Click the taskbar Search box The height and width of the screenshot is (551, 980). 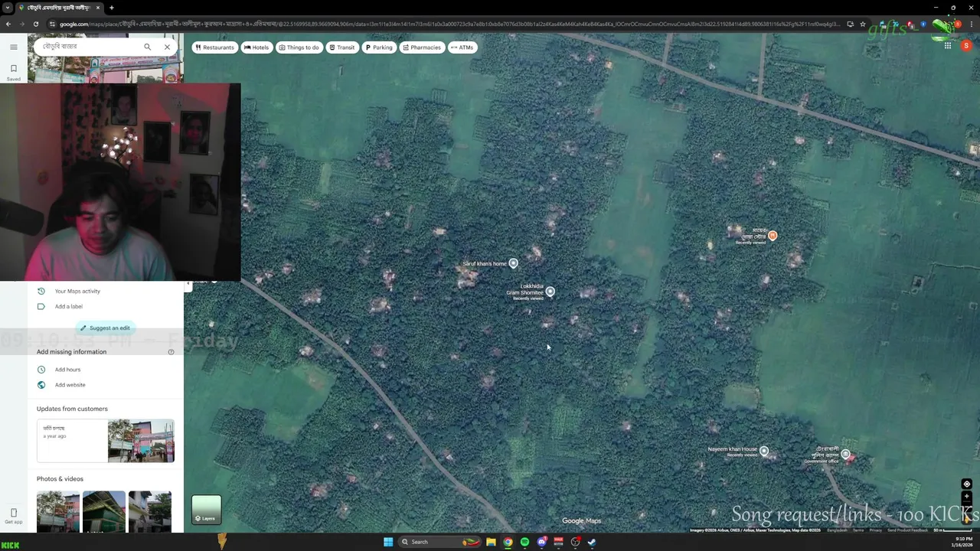point(439,542)
